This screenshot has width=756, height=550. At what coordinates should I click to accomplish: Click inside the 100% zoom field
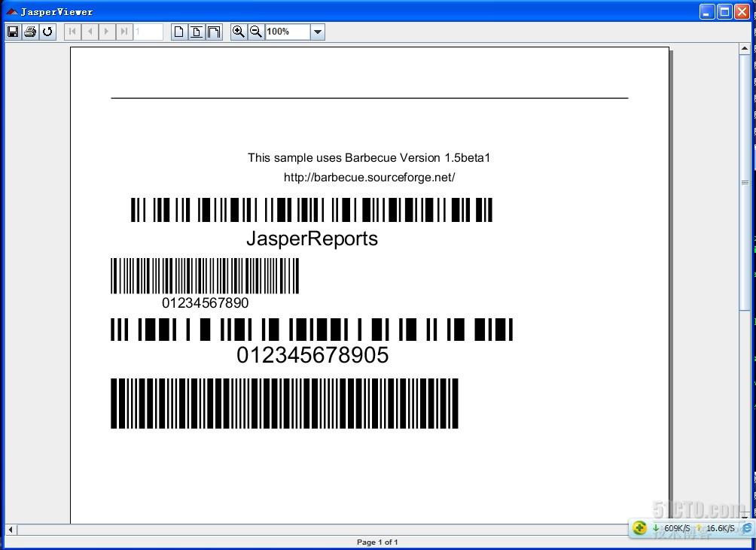click(288, 32)
